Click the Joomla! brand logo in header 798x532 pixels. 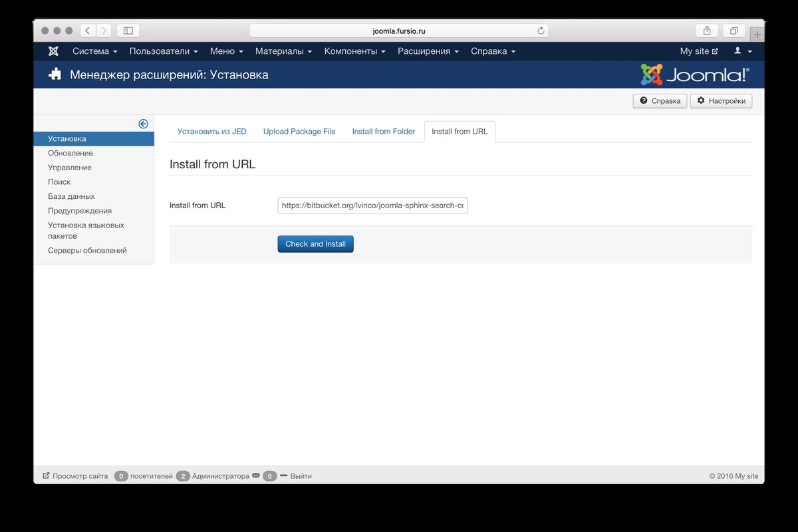point(695,74)
